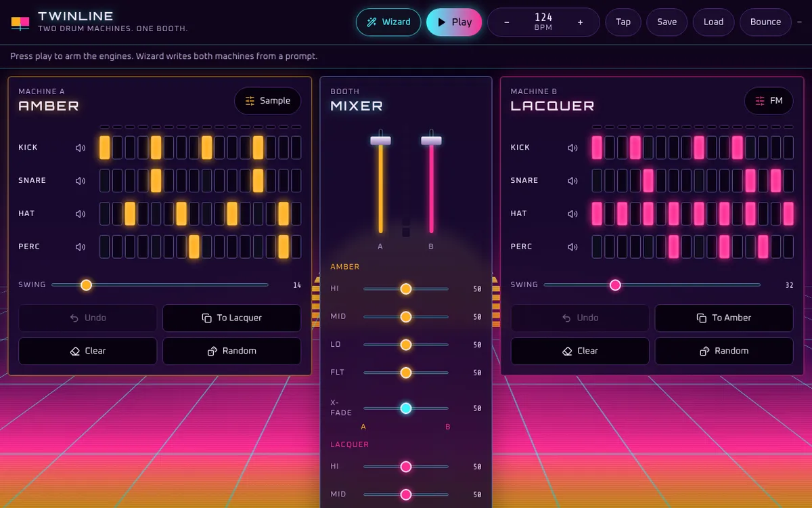Click the X-FADE crossfader knob
The image size is (812, 508).
[406, 408]
